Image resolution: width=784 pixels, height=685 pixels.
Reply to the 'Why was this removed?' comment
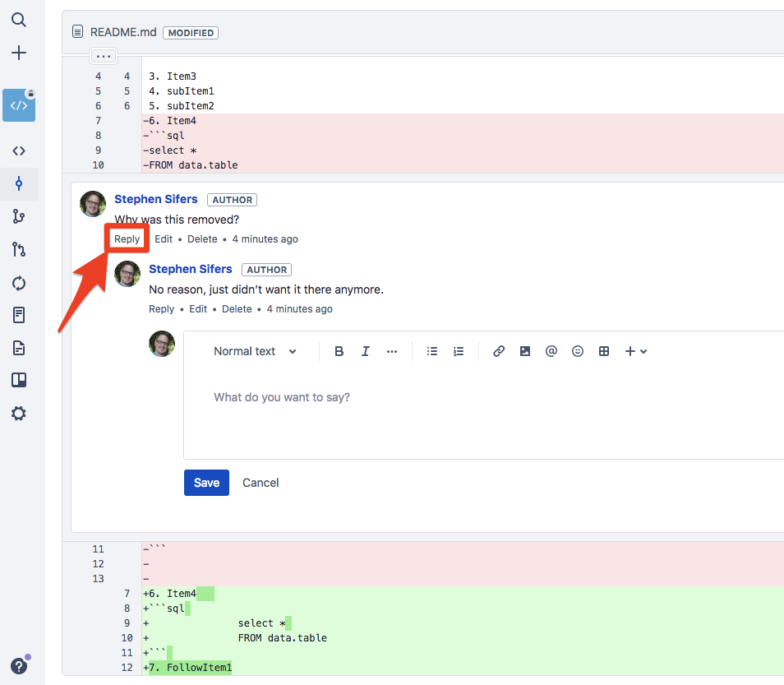coord(127,239)
